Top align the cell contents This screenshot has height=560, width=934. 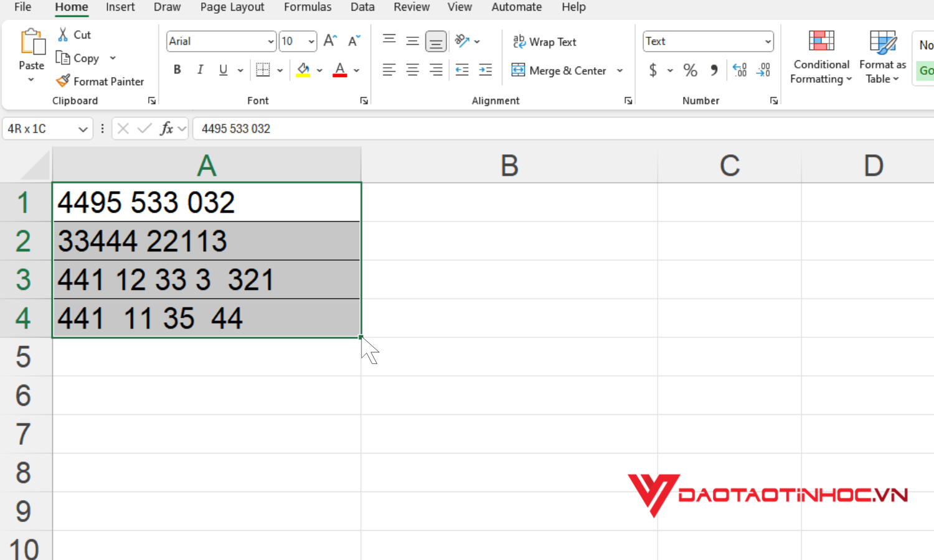click(x=389, y=41)
